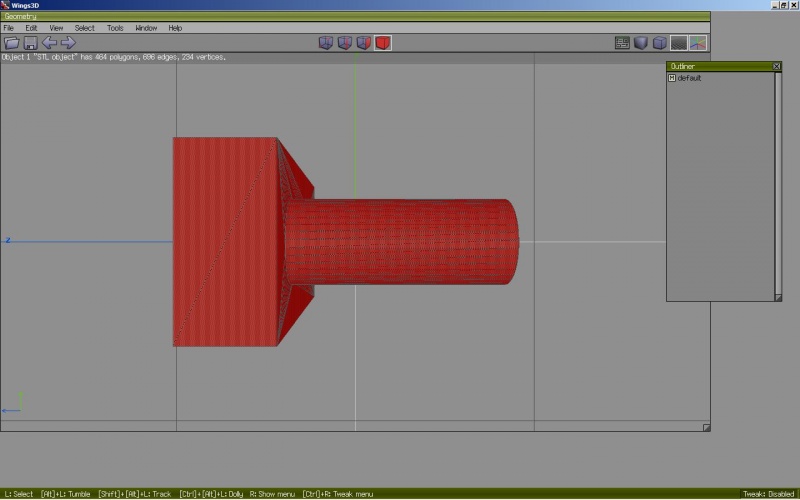Viewport: 800px width, 500px height.
Task: Close the Outliner panel
Action: (777, 66)
